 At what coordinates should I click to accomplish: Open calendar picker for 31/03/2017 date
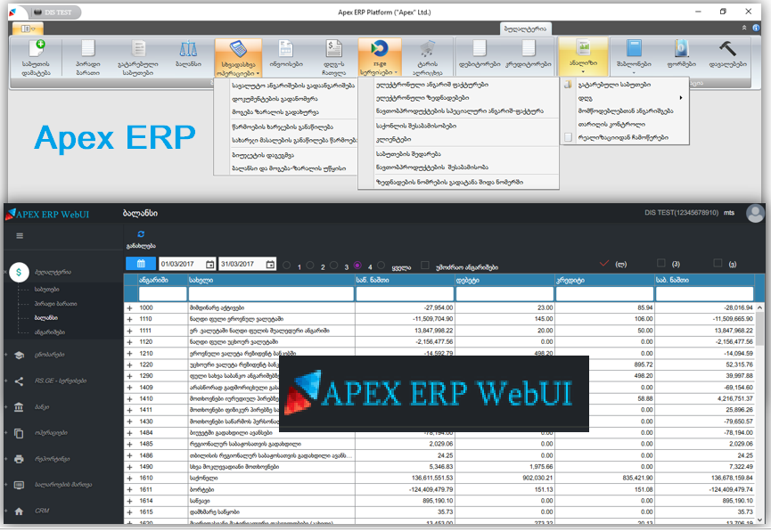[x=270, y=265]
